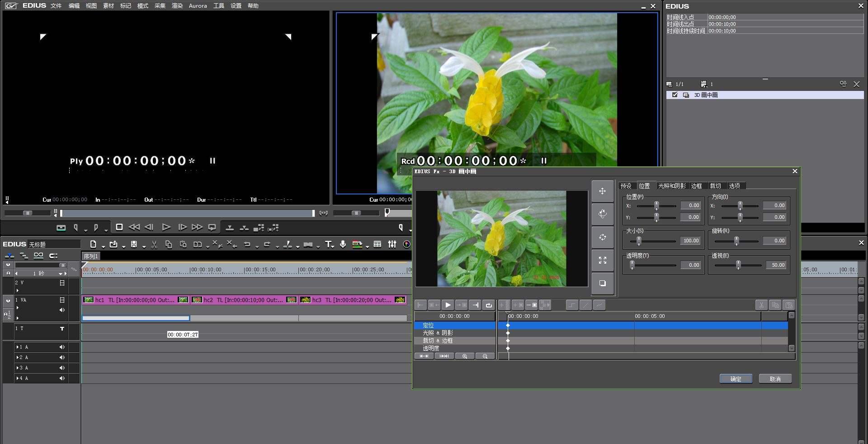Adjust 透视(E) perspective slider handle

[738, 265]
